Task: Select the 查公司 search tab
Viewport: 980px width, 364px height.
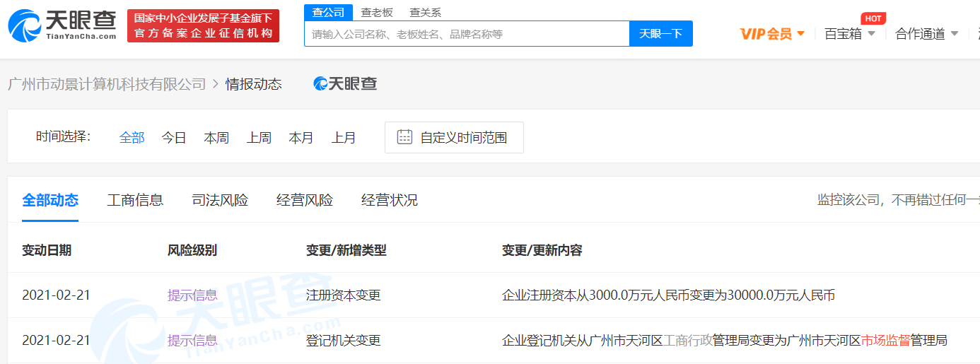Action: point(328,12)
